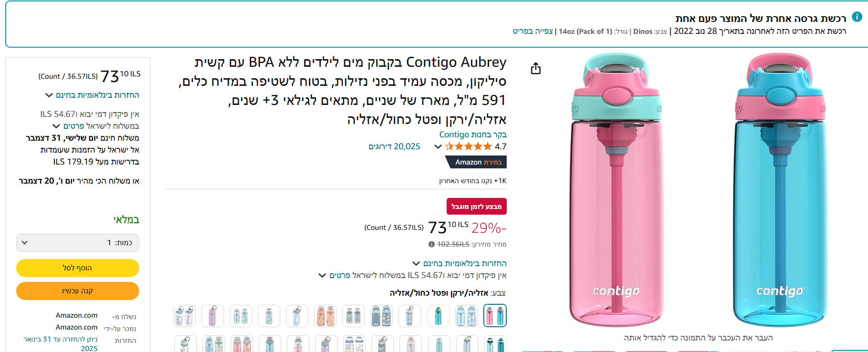Click the orange Buy Now button
The image size is (868, 352).
tap(78, 291)
